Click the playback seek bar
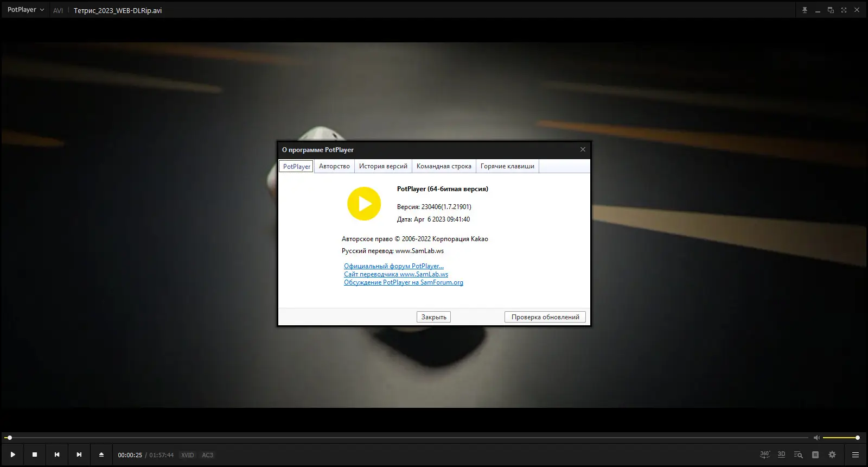This screenshot has height=467, width=868. point(406,438)
